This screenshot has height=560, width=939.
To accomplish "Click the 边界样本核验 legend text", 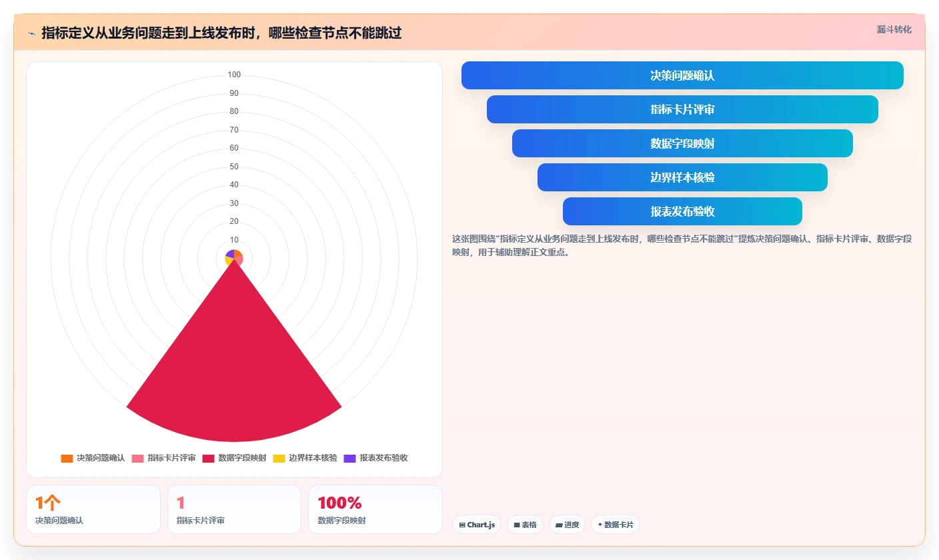I will pos(313,458).
